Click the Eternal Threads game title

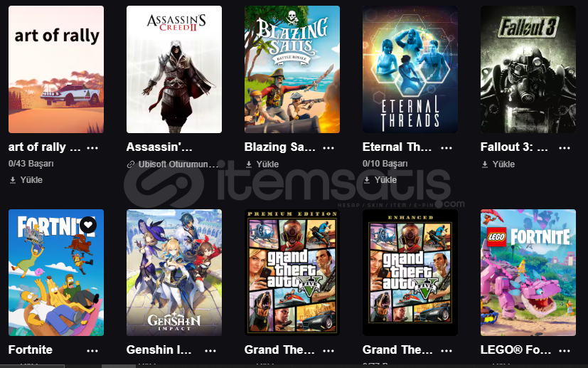397,147
